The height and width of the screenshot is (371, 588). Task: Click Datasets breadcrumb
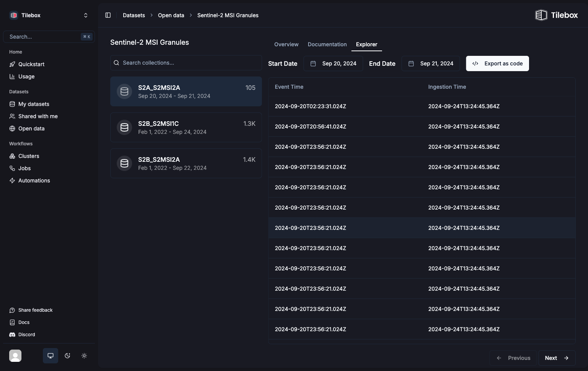(134, 15)
